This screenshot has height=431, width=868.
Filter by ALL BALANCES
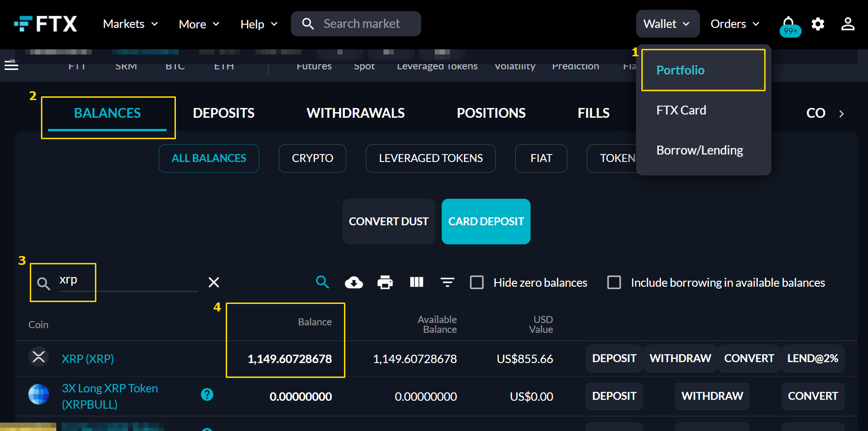209,158
